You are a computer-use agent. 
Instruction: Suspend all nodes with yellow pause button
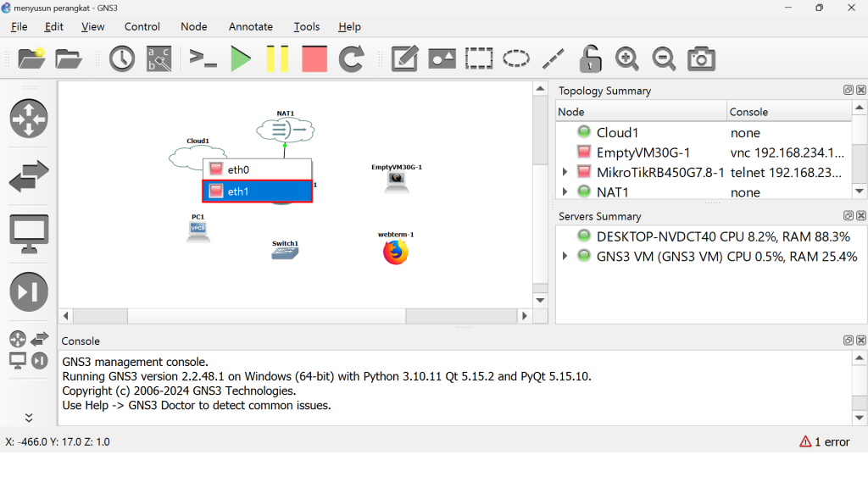coord(277,58)
